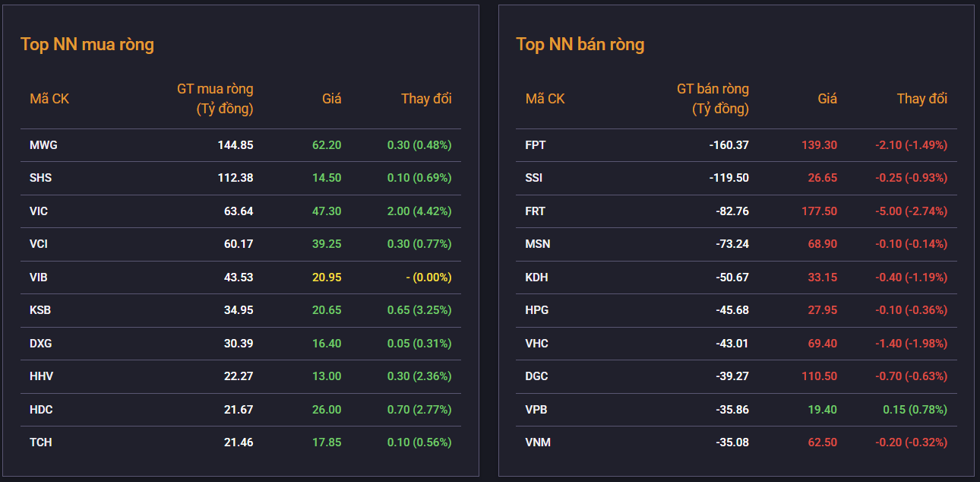Click the net-sell value -119.50
The width and height of the screenshot is (980, 482).
coord(729,178)
